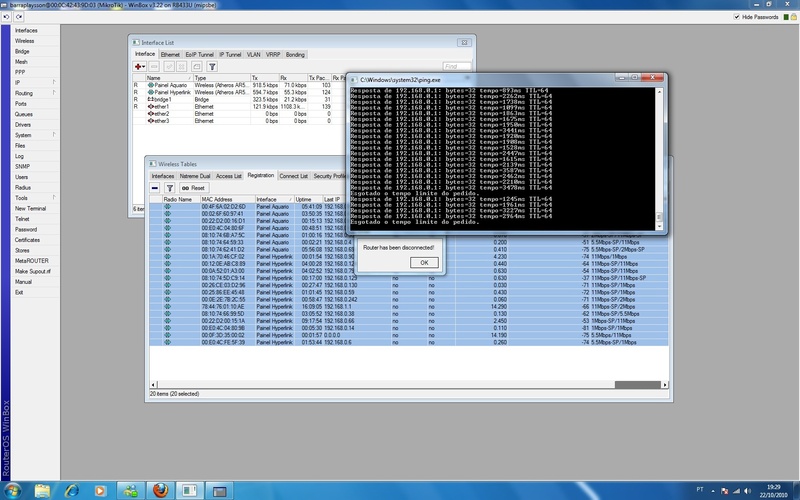Switch to the Access List tab

(229, 176)
